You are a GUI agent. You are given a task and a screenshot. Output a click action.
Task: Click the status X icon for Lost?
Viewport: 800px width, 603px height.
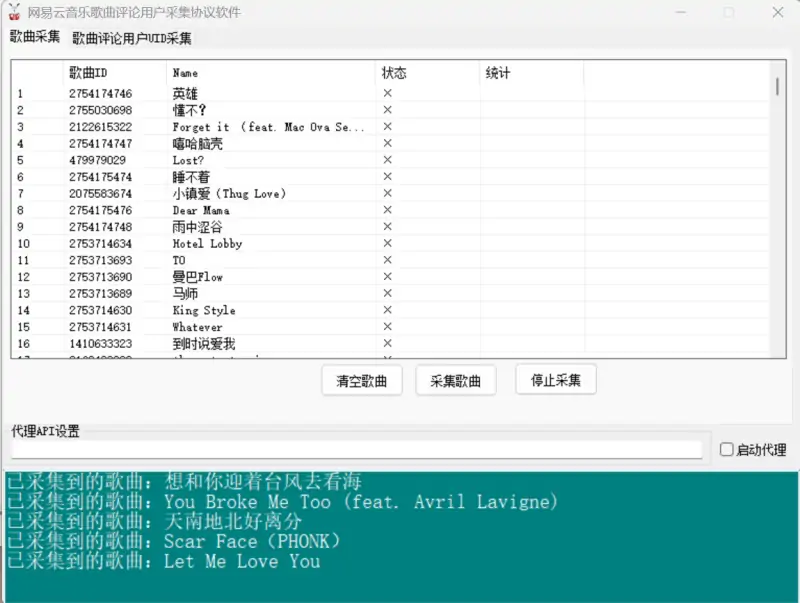click(388, 160)
